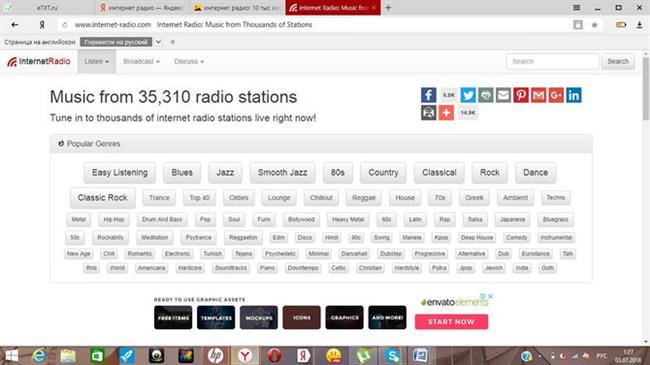Expand the Listen dropdown menu
This screenshot has width=650, height=365.
97,61
